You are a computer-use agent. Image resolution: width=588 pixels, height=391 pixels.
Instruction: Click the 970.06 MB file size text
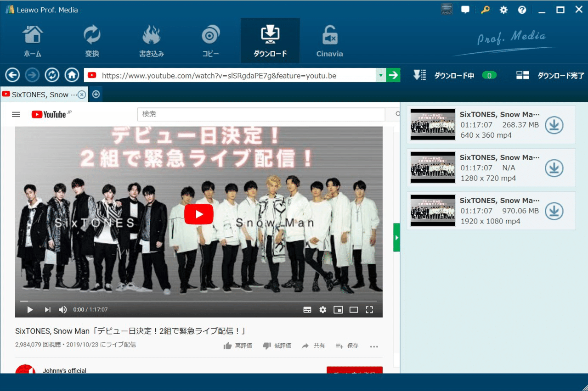tap(520, 211)
